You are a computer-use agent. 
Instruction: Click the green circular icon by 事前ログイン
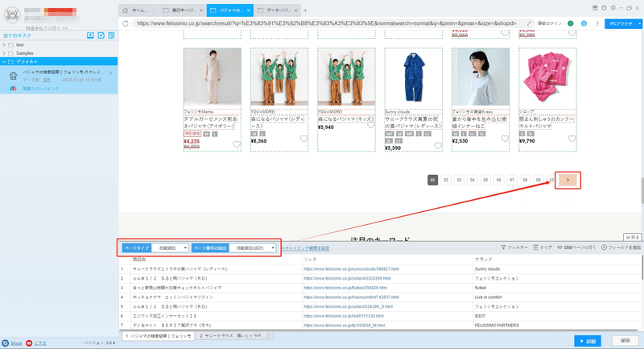[571, 23]
